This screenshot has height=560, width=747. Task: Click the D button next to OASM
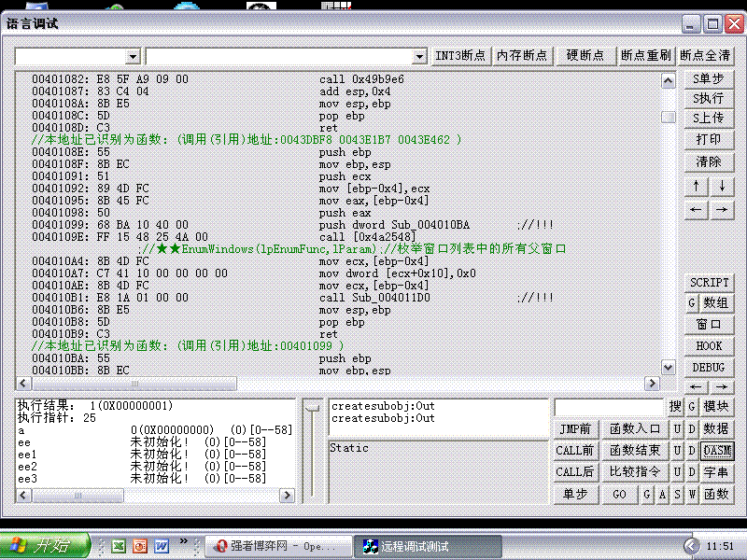[692, 451]
